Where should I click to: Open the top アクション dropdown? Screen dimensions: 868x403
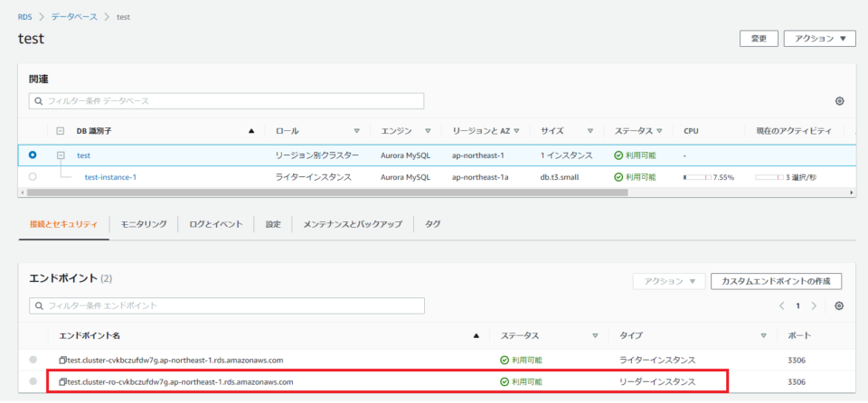pyautogui.click(x=820, y=39)
